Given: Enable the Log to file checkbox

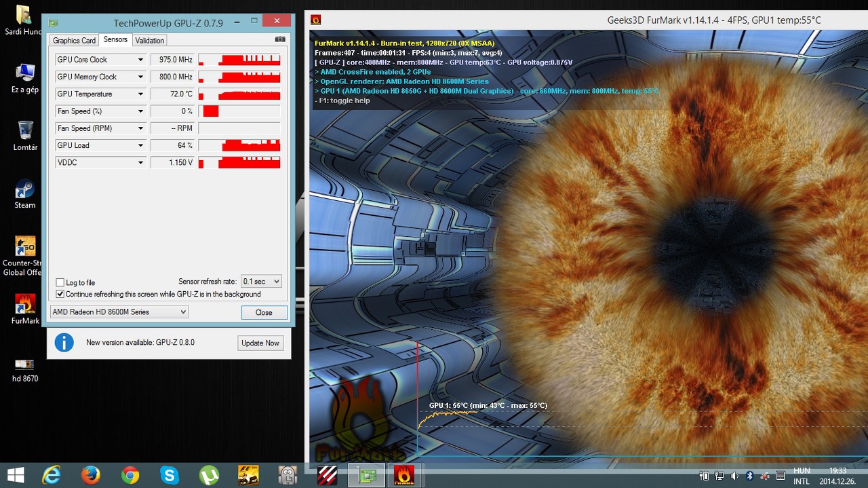Looking at the screenshot, I should coord(60,282).
